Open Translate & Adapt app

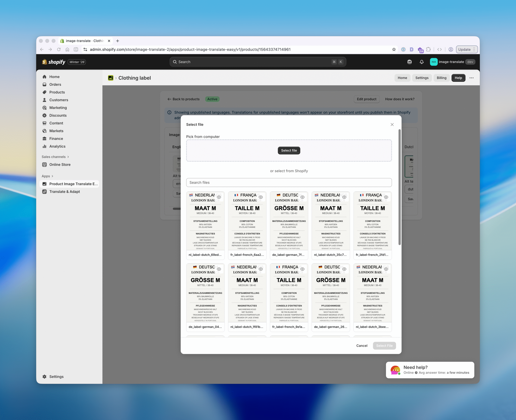(x=64, y=192)
